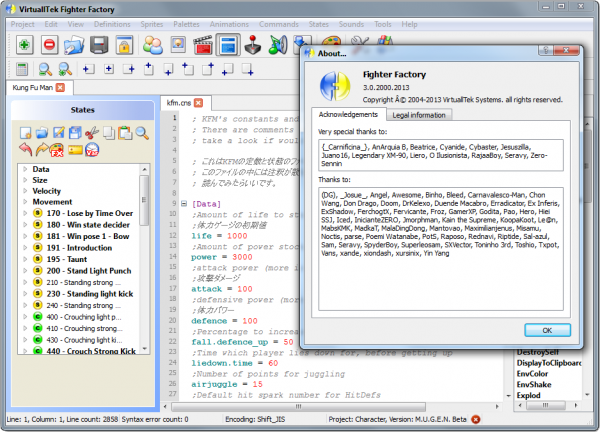Expand state 191 - Introduction
The height and width of the screenshot is (432, 600).
click(25, 248)
